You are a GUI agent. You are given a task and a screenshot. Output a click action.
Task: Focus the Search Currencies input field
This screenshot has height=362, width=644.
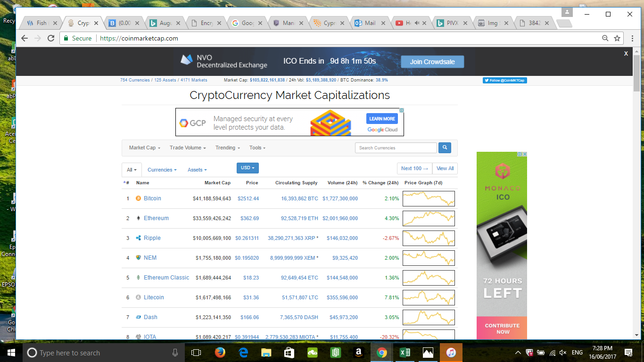pyautogui.click(x=396, y=148)
